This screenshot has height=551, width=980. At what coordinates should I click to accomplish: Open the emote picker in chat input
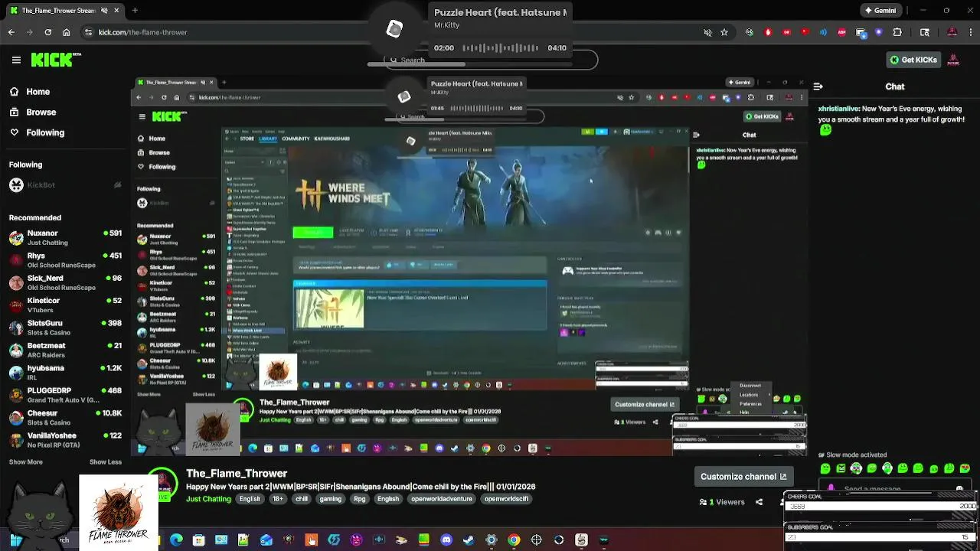tap(959, 488)
